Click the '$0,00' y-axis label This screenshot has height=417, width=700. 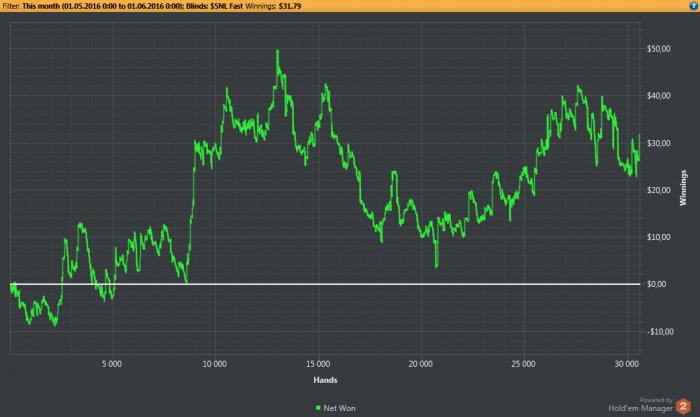[x=657, y=284]
